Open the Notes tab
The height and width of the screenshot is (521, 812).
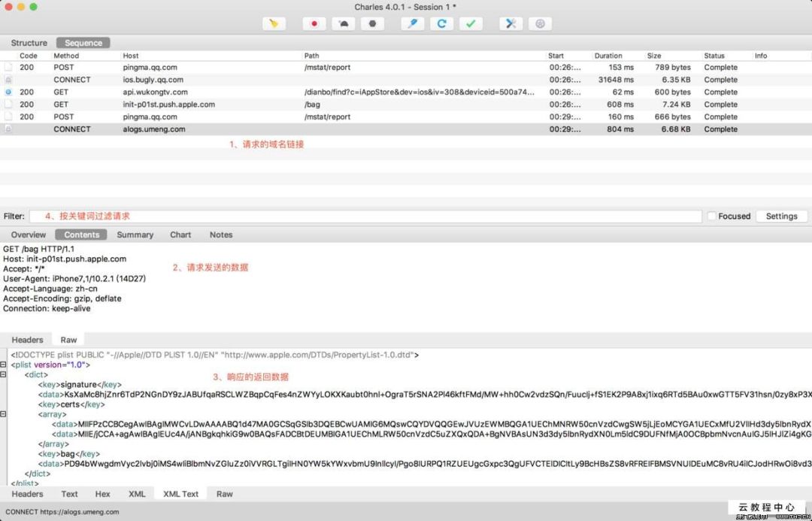click(221, 235)
